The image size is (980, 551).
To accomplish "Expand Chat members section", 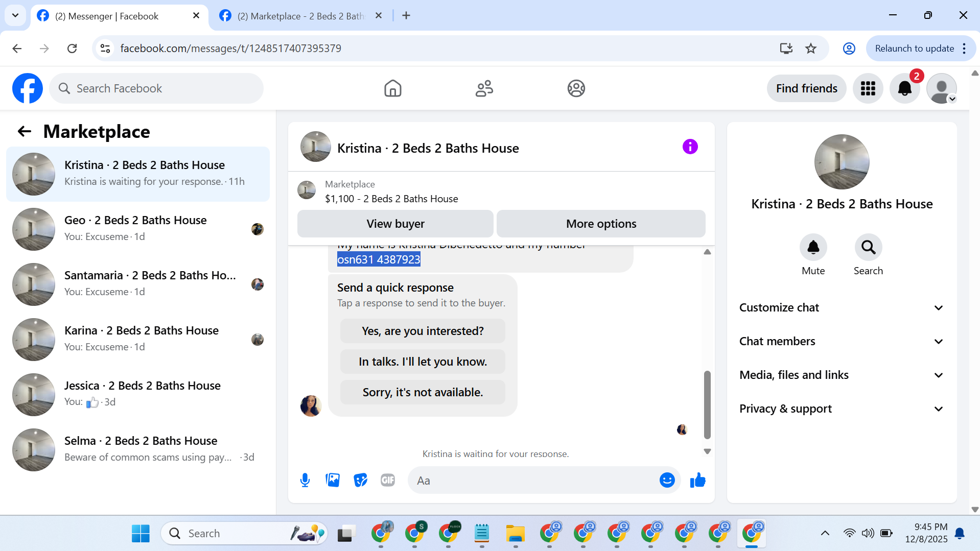I will tap(842, 341).
